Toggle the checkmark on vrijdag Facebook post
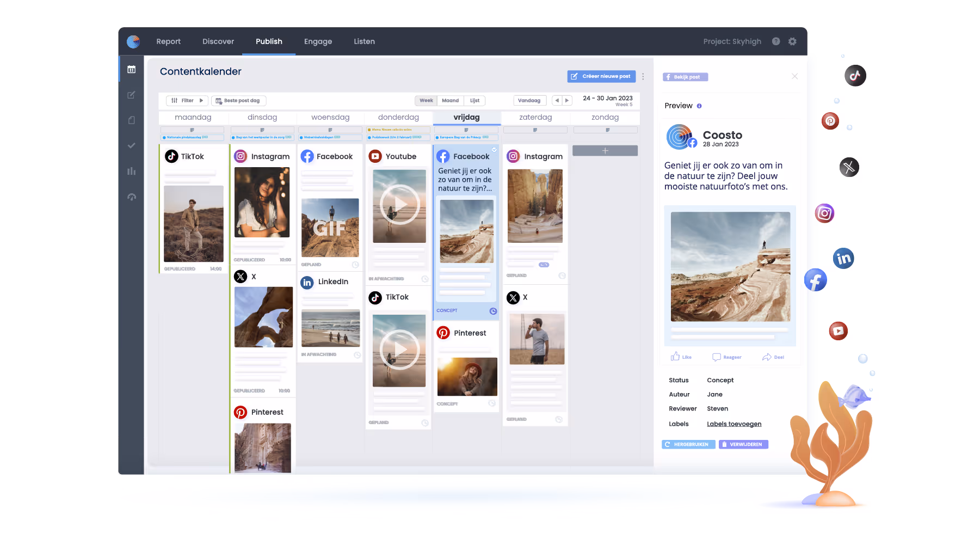The height and width of the screenshot is (545, 980). [494, 149]
